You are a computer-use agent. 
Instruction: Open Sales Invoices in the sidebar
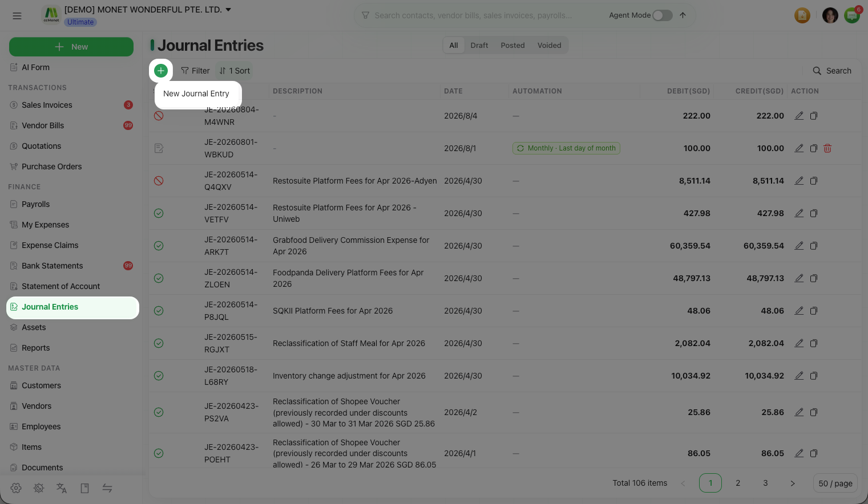[72, 105]
